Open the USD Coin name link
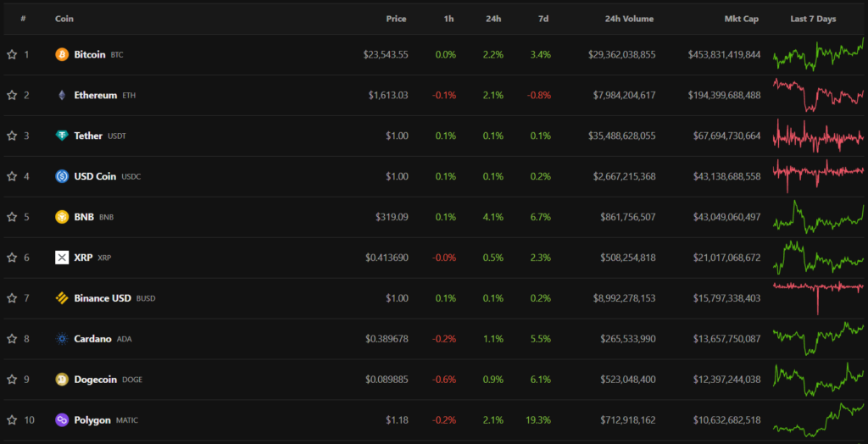 click(x=95, y=176)
